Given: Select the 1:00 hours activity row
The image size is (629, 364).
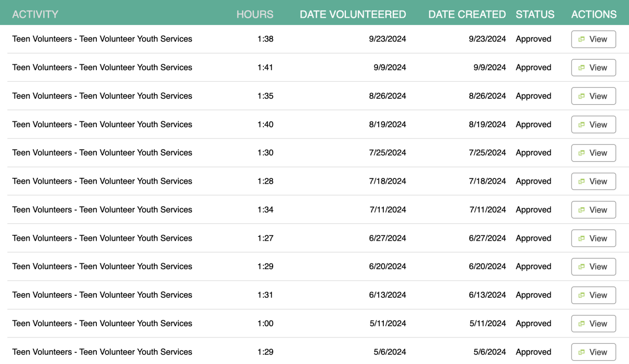Looking at the screenshot, I should [102, 323].
